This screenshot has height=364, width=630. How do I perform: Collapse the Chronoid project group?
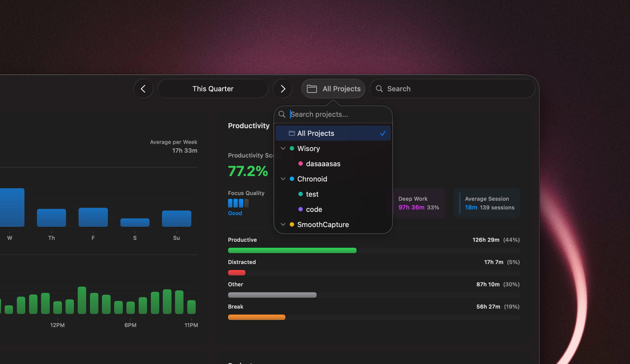click(x=283, y=179)
